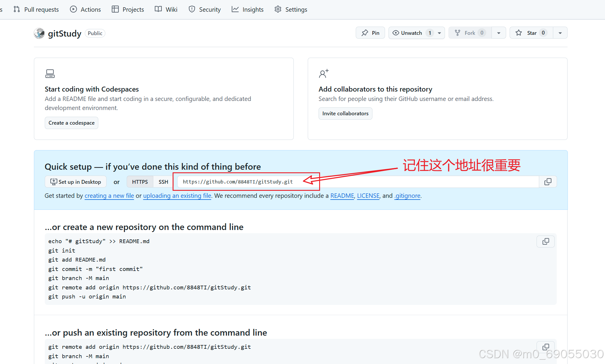605x364 pixels.
Task: Click the Invite collaborators button
Action: point(345,114)
